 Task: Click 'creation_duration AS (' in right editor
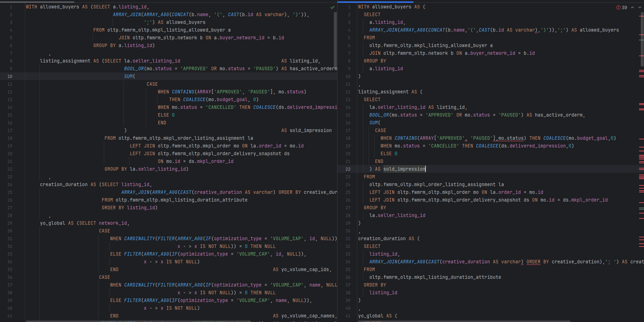coord(389,238)
